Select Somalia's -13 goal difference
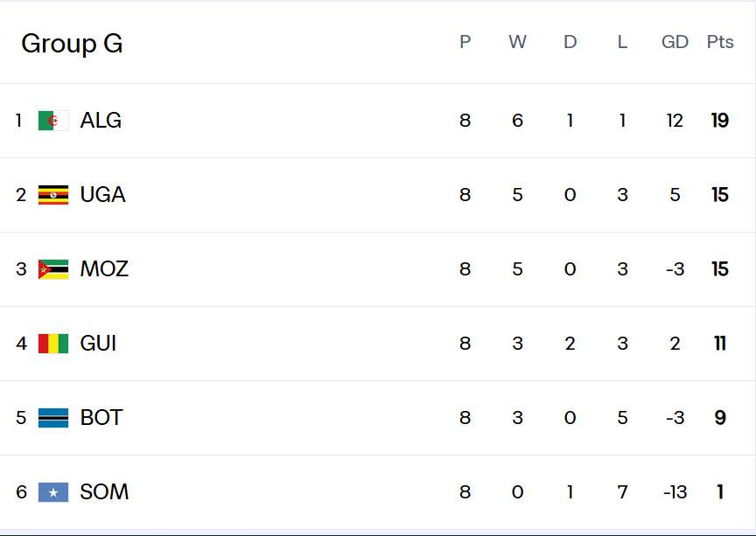The image size is (756, 536). click(x=675, y=492)
